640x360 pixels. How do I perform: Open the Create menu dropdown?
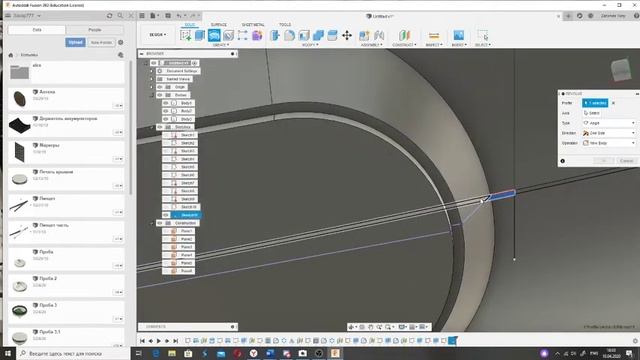(x=221, y=44)
